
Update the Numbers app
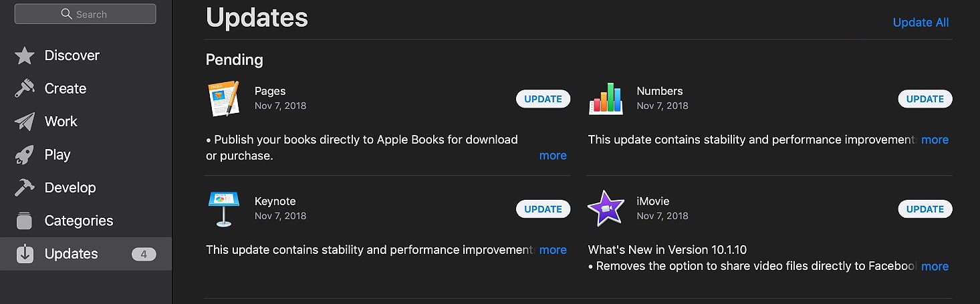[925, 99]
